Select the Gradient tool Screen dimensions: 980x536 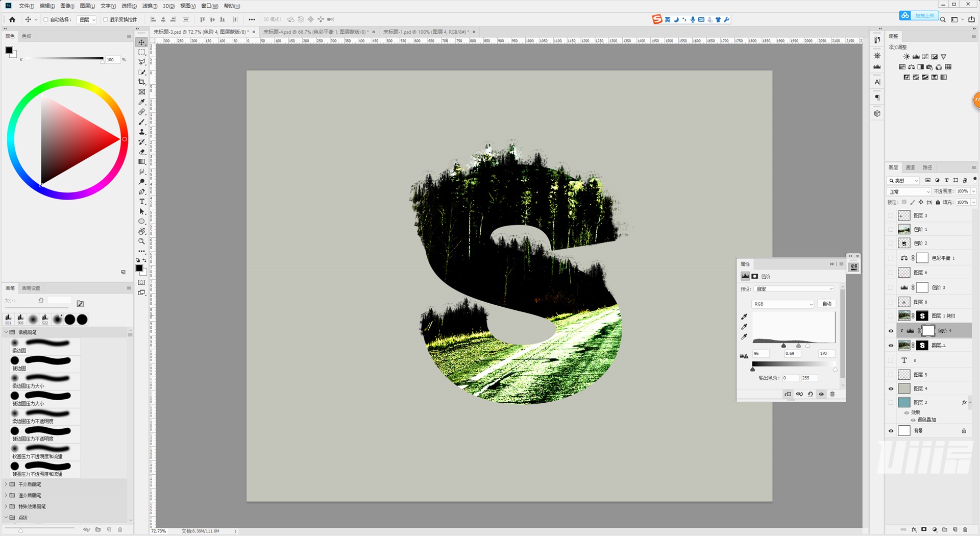click(x=142, y=162)
